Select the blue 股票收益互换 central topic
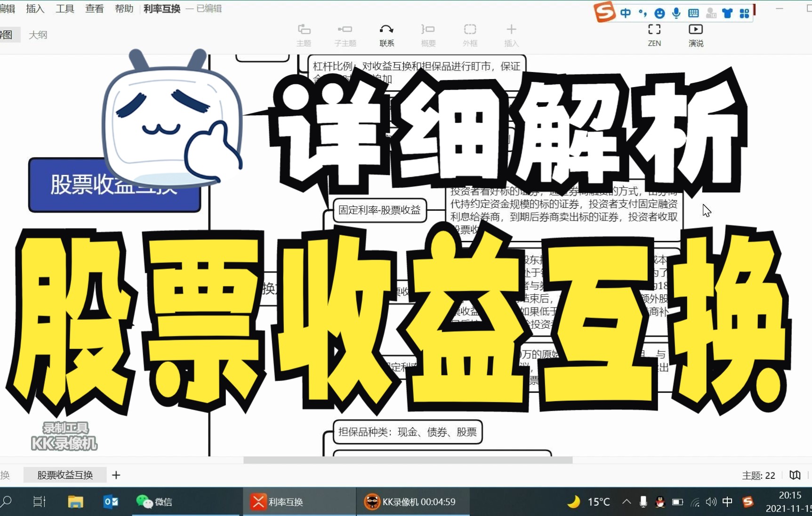The height and width of the screenshot is (516, 812). coord(114,184)
